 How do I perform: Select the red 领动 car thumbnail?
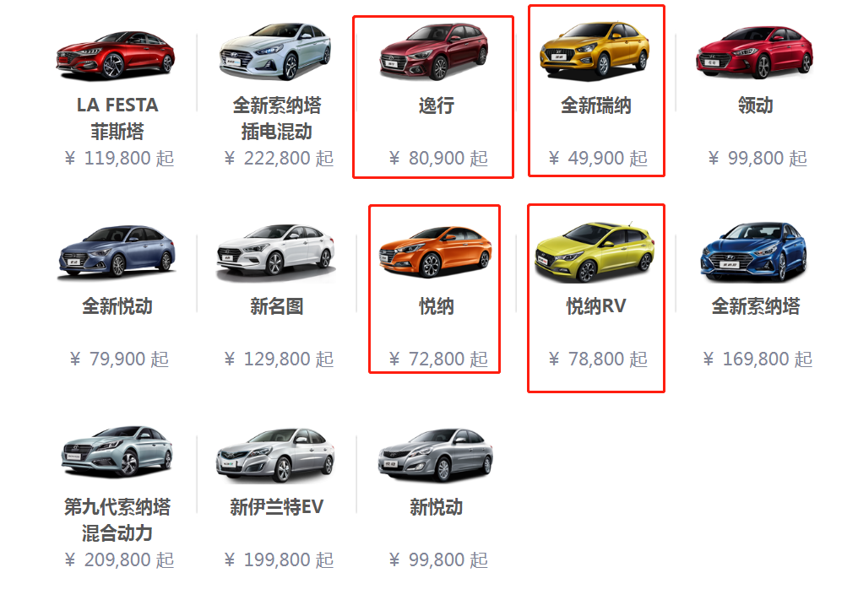755,52
